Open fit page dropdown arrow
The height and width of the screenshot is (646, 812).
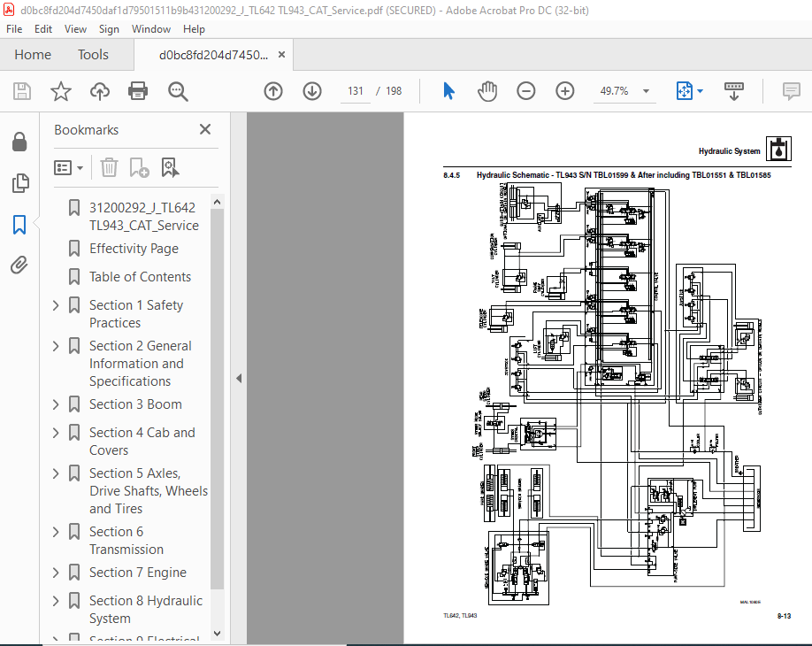(x=701, y=91)
